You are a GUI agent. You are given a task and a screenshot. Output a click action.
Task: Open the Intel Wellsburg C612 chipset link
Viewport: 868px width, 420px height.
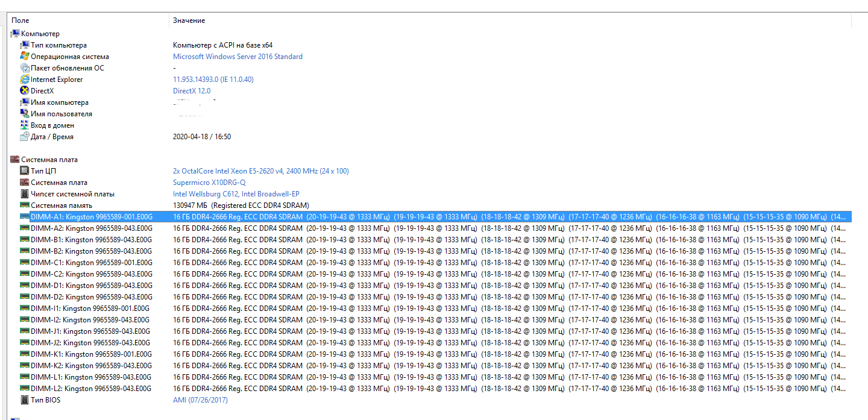click(x=236, y=194)
